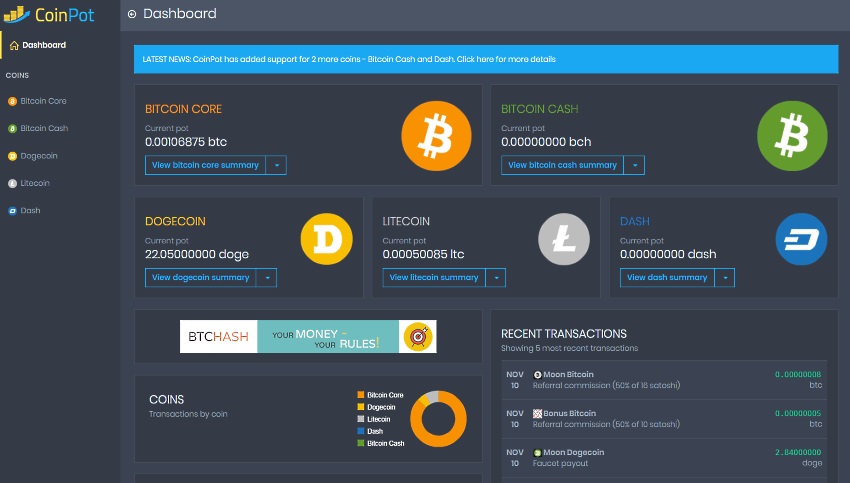850x483 pixels.
Task: Click the target icon on BTCHASH banner
Action: (x=417, y=337)
